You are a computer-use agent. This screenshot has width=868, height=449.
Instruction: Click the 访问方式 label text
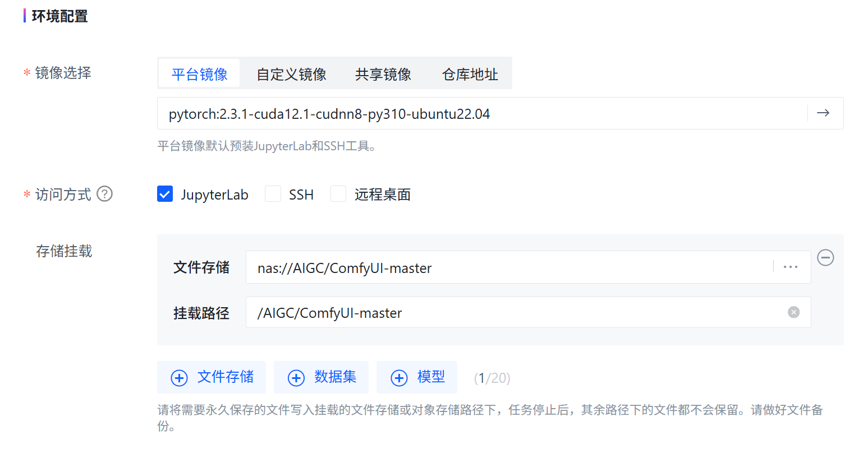63,195
